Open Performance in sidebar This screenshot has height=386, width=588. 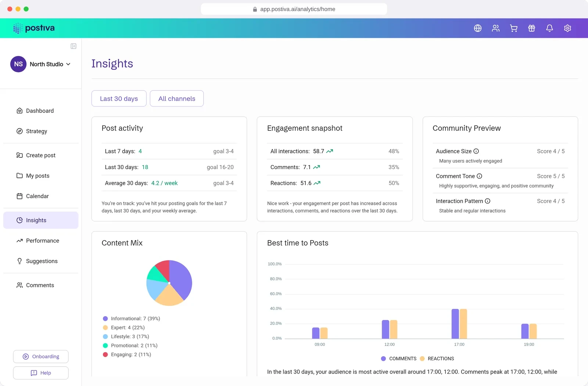click(x=41, y=241)
